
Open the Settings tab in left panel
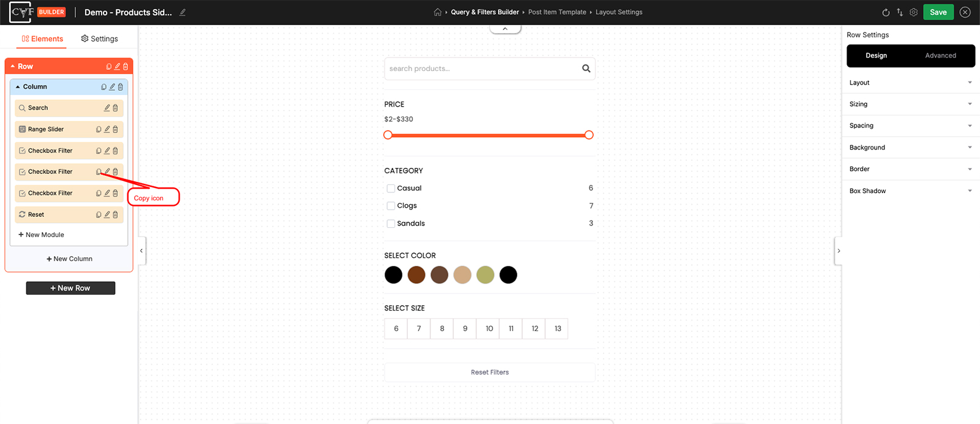pyautogui.click(x=99, y=39)
